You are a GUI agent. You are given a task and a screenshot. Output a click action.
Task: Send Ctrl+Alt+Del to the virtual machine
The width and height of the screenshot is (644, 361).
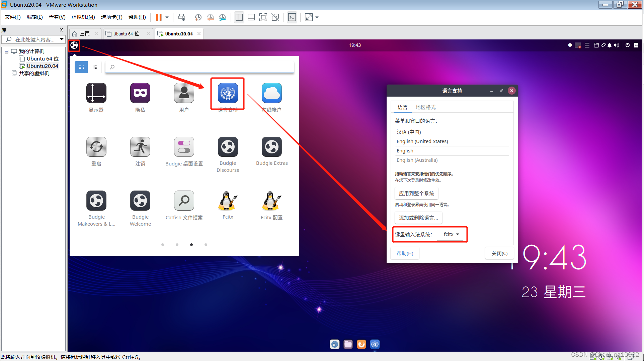[181, 17]
